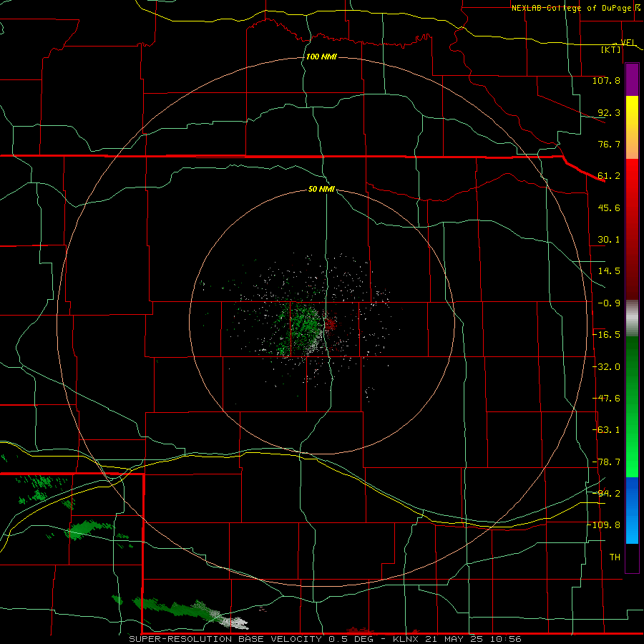Click the 107.8 legend value
This screenshot has width=644, height=644.
coord(606,80)
